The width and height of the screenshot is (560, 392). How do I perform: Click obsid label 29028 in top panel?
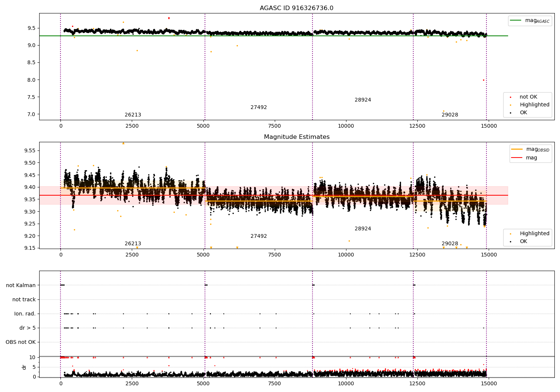[450, 115]
